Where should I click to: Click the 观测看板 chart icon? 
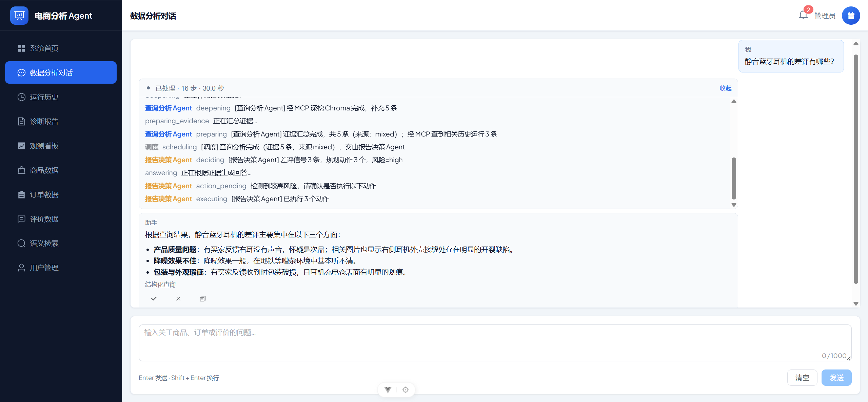[21, 146]
